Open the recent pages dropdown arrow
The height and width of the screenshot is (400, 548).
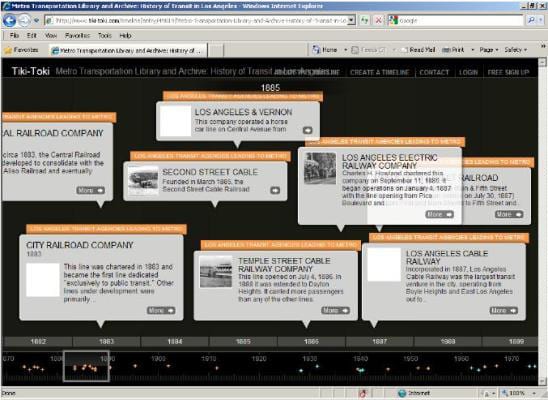pos(36,21)
